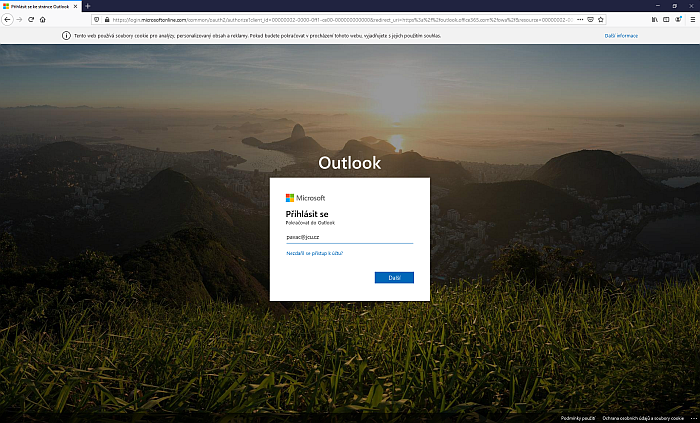This screenshot has width=700, height=423.
Task: Bookmark this page with star
Action: pyautogui.click(x=600, y=20)
